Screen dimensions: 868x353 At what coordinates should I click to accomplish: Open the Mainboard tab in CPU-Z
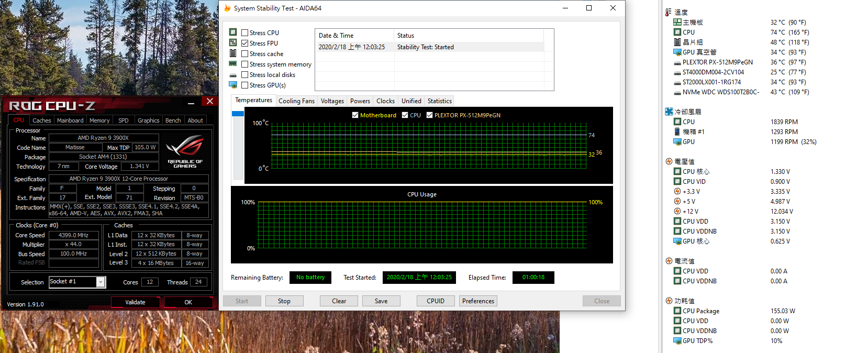click(x=70, y=120)
